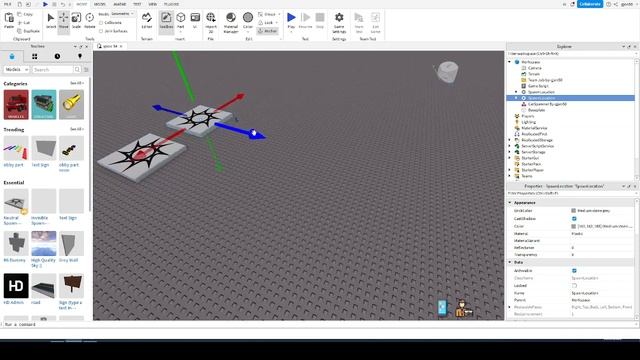This screenshot has height=360, width=640.
Task: Select the HD Admin model thumbnail
Action: 16,286
